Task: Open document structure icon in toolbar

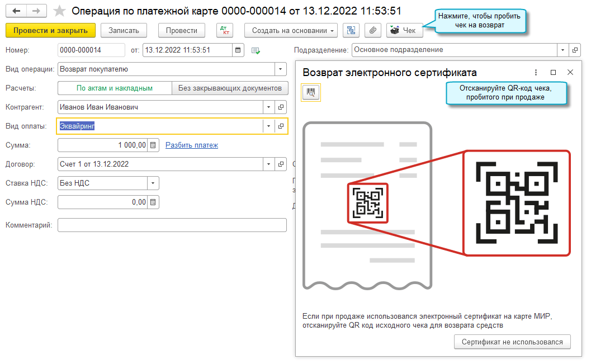Action: 351,31
